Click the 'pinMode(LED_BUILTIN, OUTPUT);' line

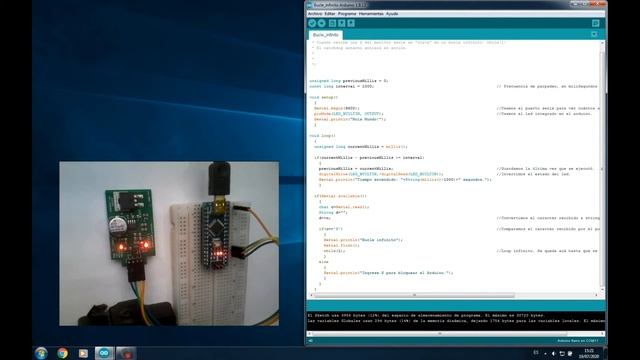coord(349,114)
